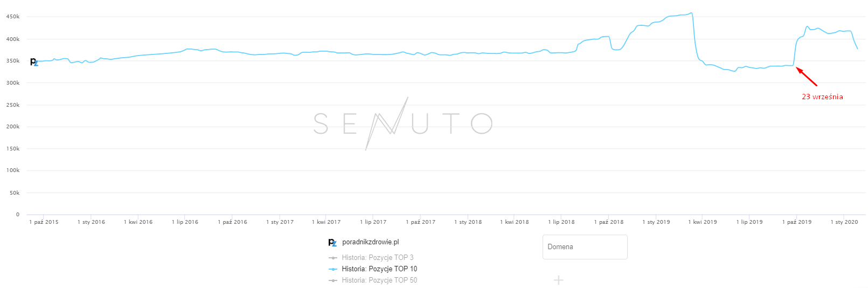Click the grey TOP 3 legend line marker
The image size is (868, 288).
pyautogui.click(x=333, y=258)
